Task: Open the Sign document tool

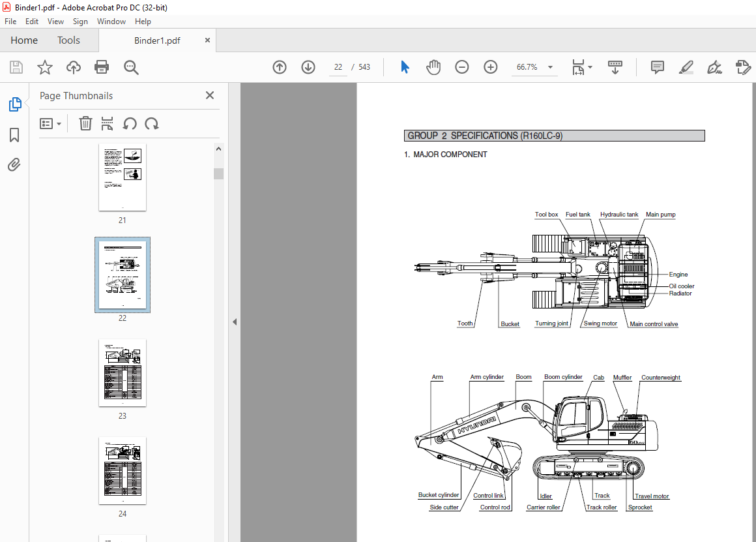Action: (714, 67)
